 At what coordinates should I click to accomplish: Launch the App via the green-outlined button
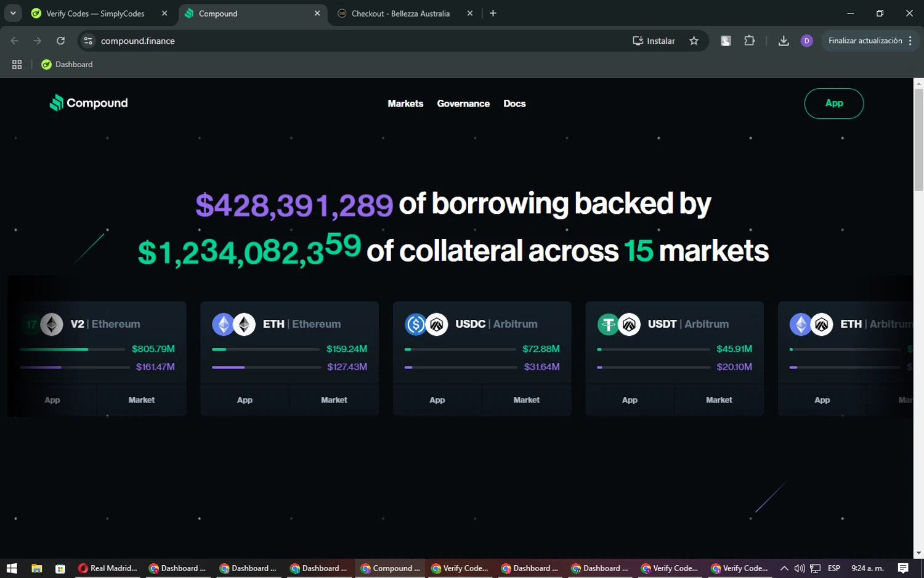[834, 104]
